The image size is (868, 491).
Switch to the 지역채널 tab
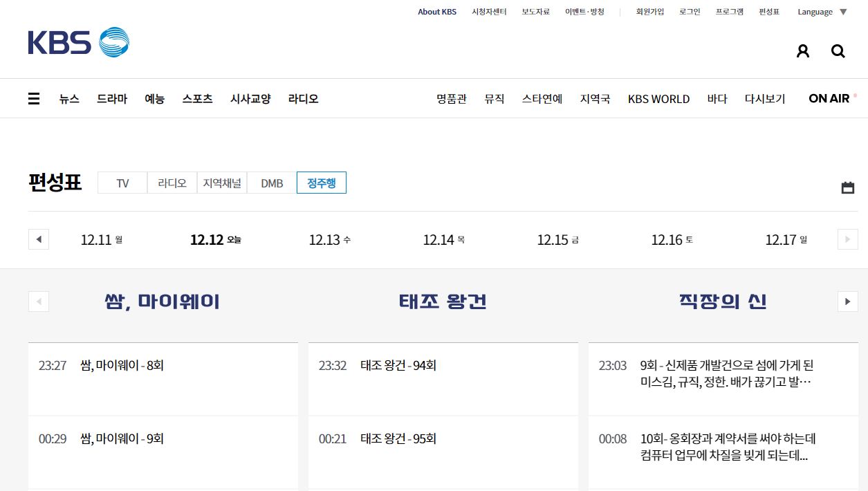click(x=222, y=183)
